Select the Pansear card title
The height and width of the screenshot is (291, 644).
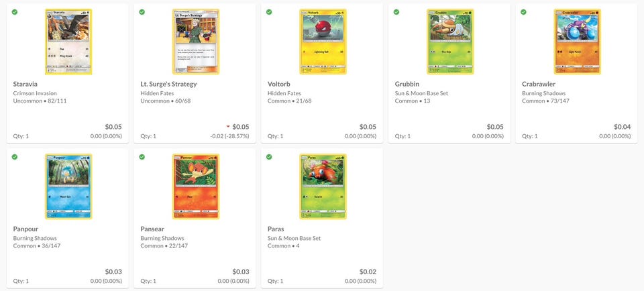coord(152,229)
